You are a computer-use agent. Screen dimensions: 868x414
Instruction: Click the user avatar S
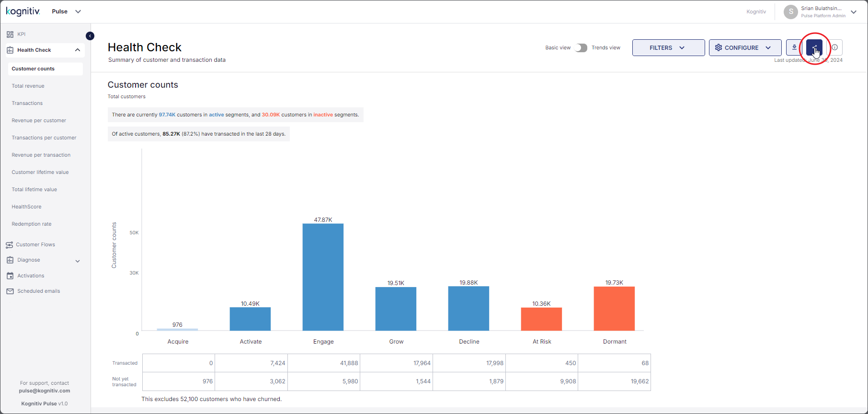pos(791,12)
